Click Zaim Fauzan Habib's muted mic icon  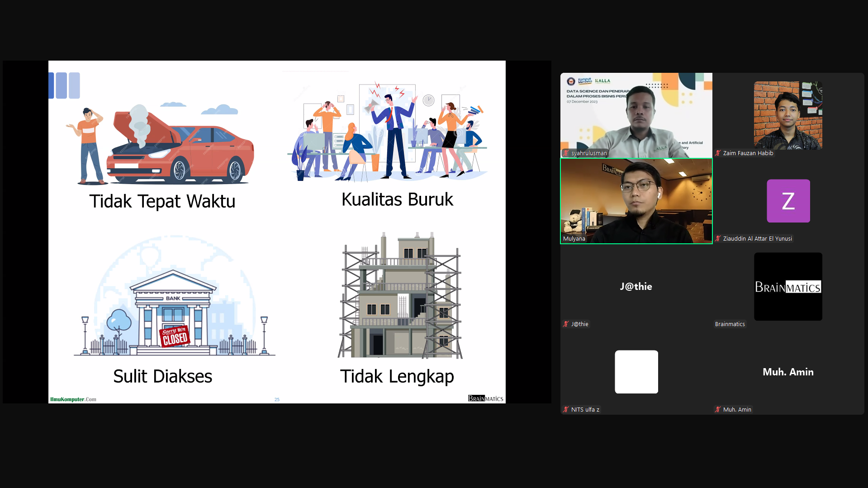(x=717, y=153)
